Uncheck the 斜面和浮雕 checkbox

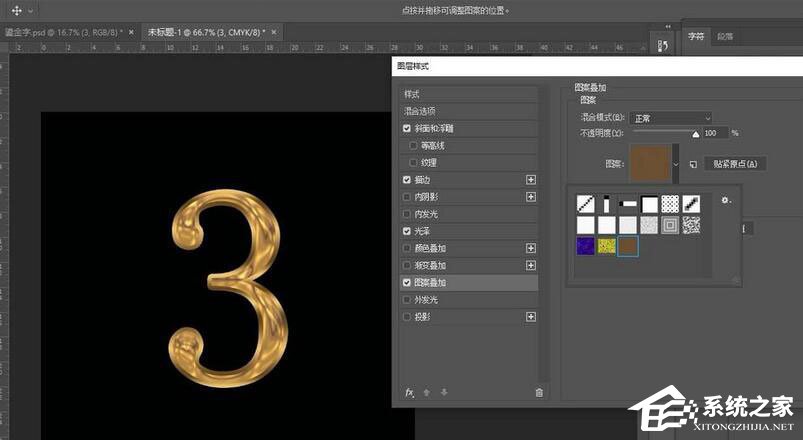click(x=407, y=129)
